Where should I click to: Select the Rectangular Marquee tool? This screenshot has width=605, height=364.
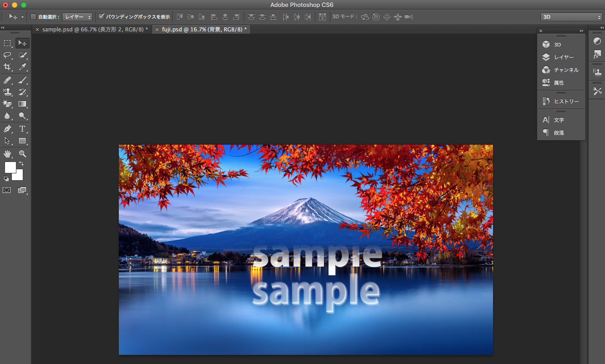point(7,43)
